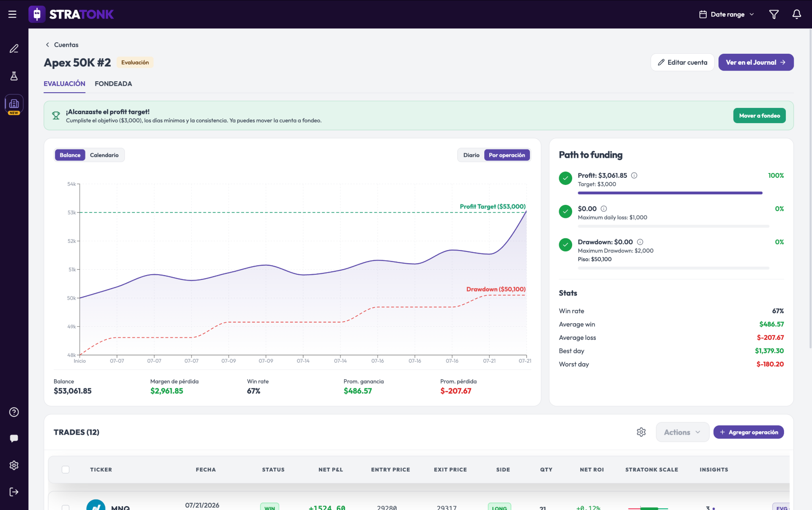Image resolution: width=812 pixels, height=510 pixels.
Task: Click the trades table settings gear
Action: point(641,432)
